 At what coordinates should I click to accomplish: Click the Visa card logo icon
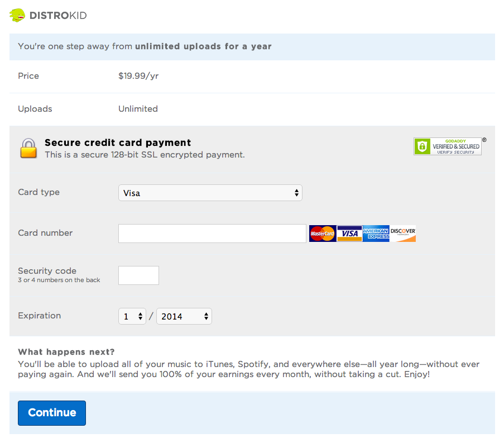pyautogui.click(x=349, y=234)
